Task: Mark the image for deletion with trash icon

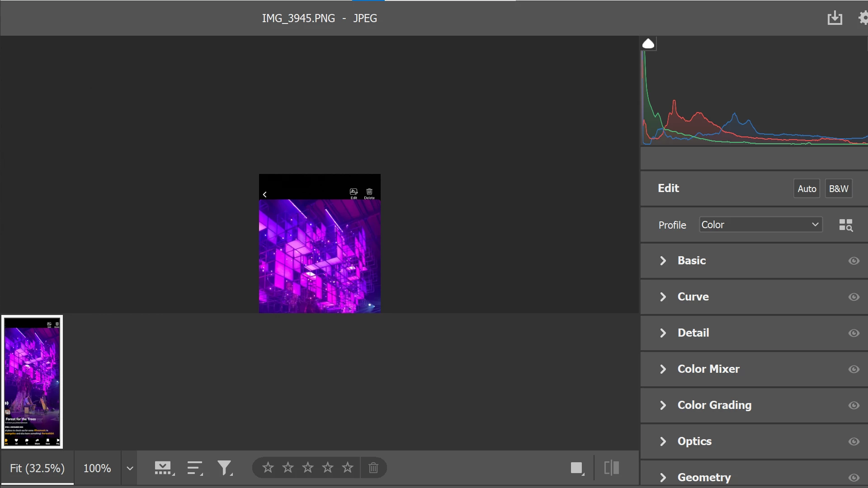Action: coord(373,468)
